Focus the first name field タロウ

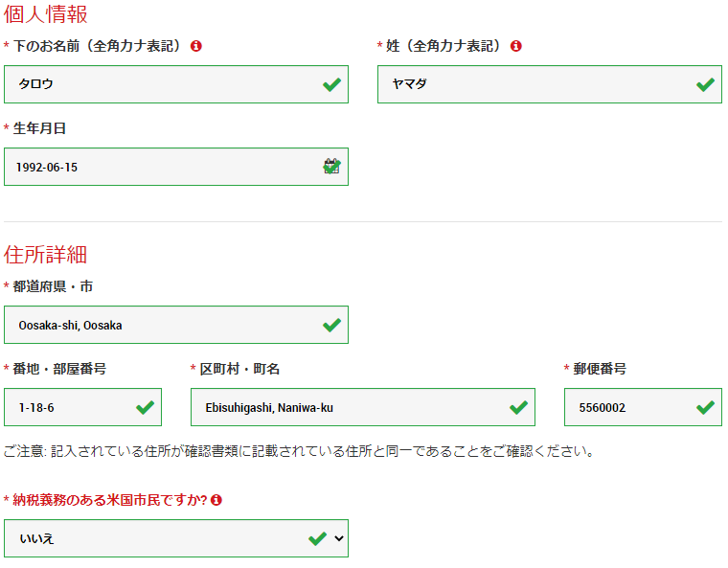(176, 84)
